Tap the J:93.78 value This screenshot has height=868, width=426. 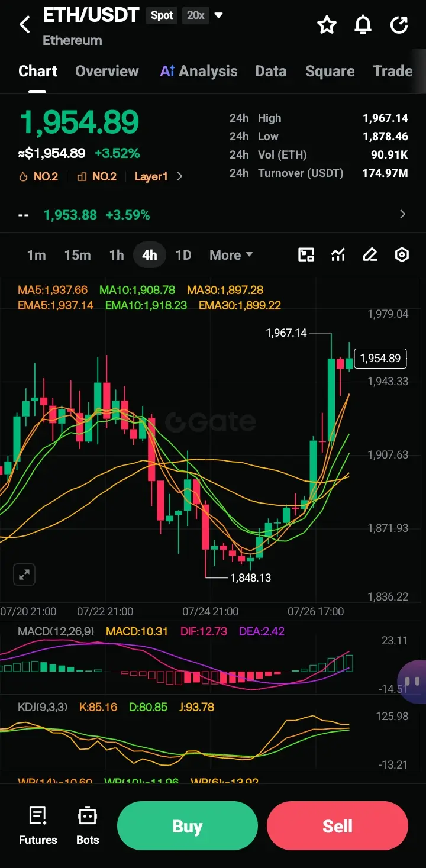(196, 707)
